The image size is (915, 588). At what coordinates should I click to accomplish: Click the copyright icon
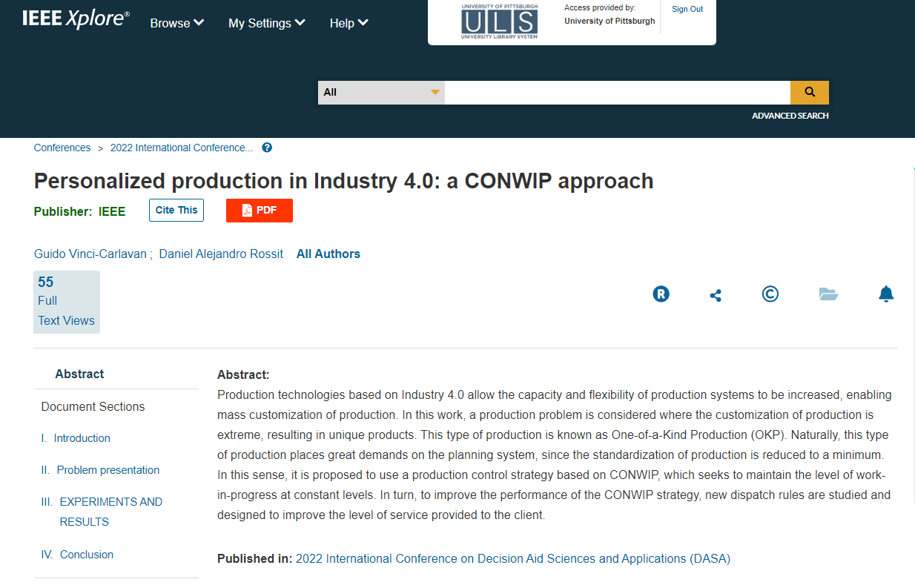[770, 294]
